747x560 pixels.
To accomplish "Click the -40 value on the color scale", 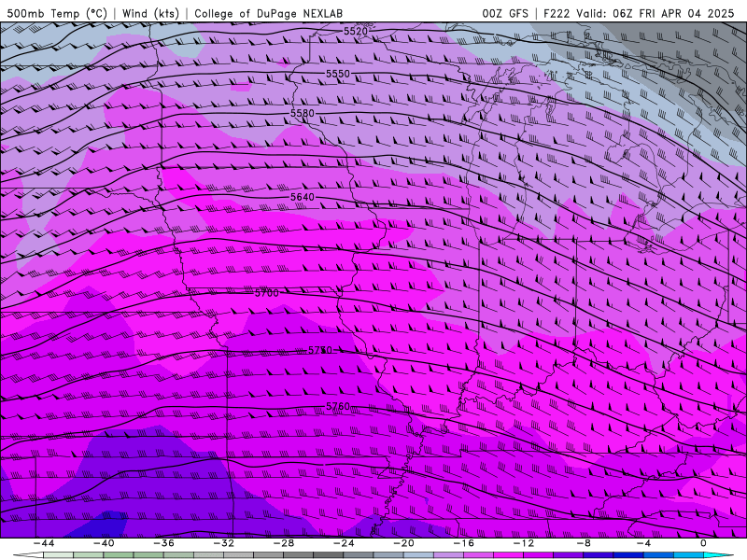I will [x=104, y=543].
